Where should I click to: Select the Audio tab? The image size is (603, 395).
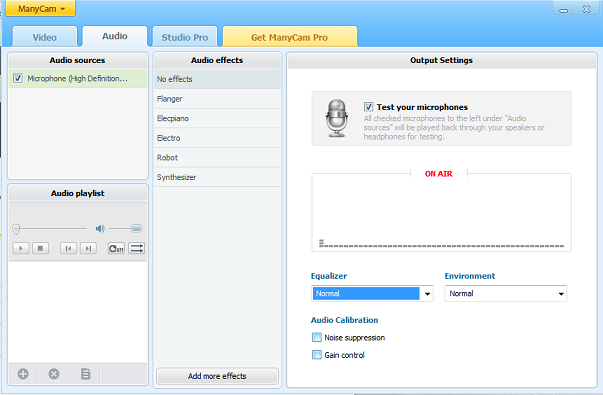tap(115, 36)
